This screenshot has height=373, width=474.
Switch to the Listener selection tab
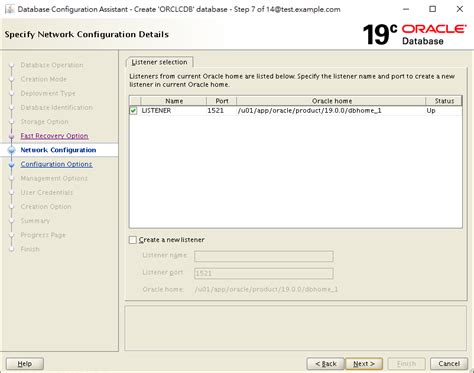point(159,62)
